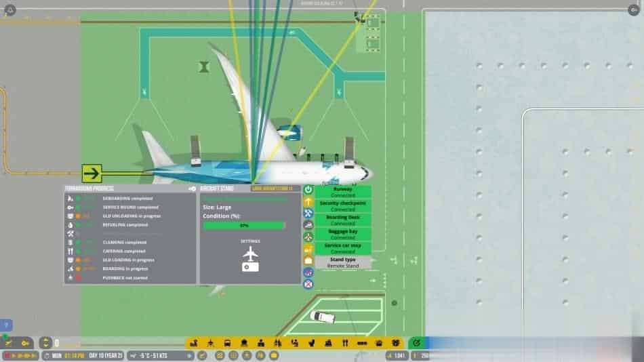644x362 pixels.
Task: Click 'ULD UNLOADING in progress' row
Action: (129, 216)
